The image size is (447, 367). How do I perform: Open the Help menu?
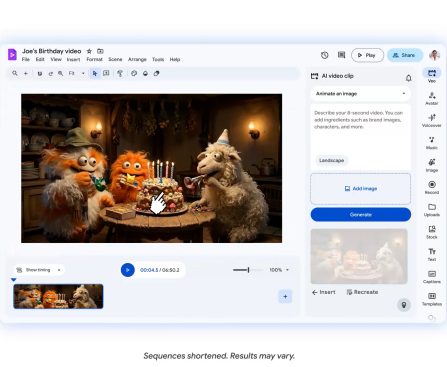(175, 59)
